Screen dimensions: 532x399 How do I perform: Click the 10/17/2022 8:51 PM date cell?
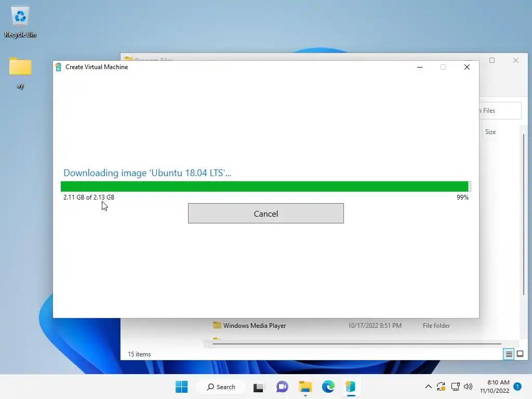click(x=375, y=325)
